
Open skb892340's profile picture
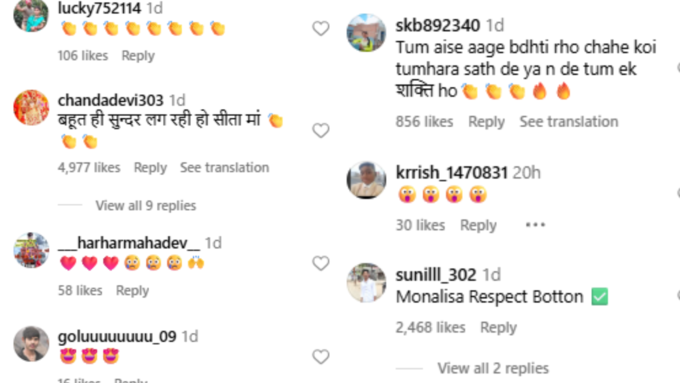(x=366, y=33)
